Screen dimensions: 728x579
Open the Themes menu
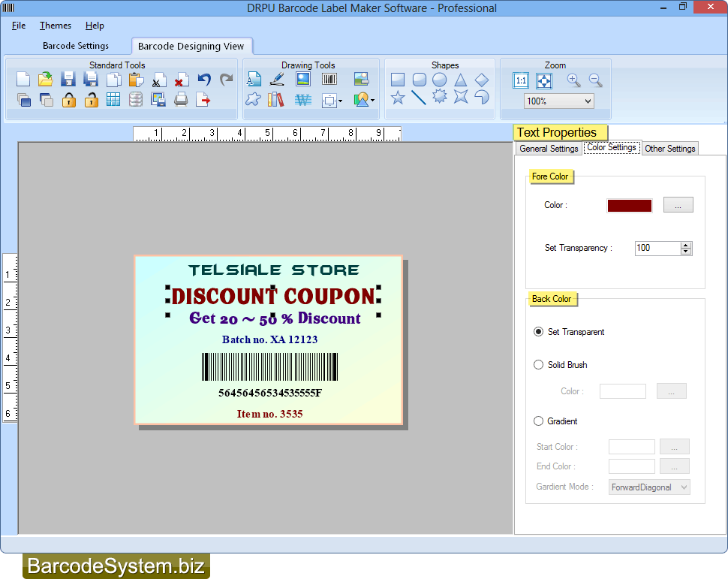56,26
